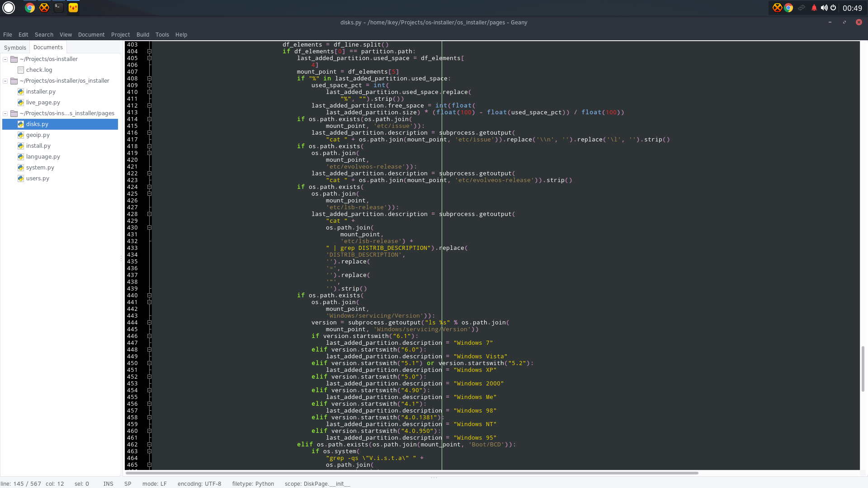Fold the code block at line 418

[x=149, y=146]
